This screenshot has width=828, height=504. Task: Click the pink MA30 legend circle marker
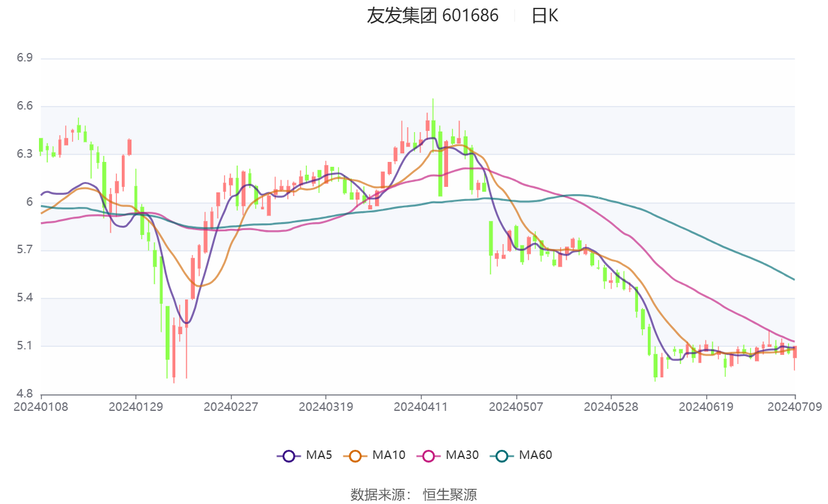click(x=429, y=455)
